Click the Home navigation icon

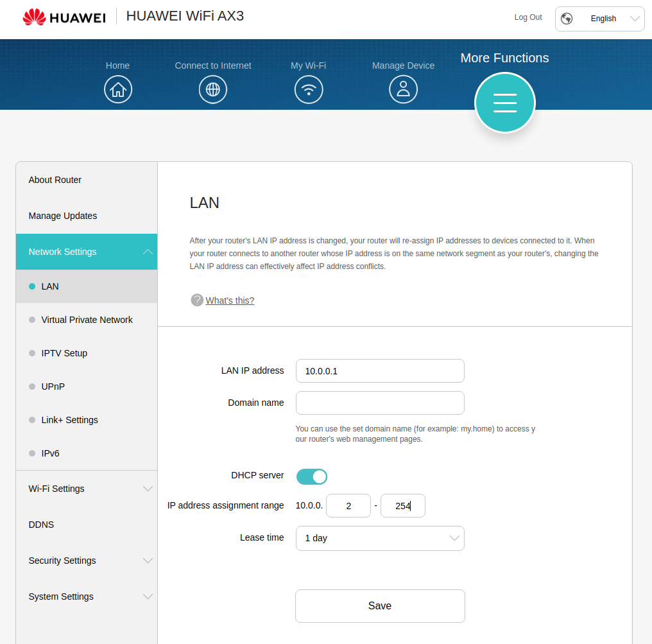click(x=118, y=89)
